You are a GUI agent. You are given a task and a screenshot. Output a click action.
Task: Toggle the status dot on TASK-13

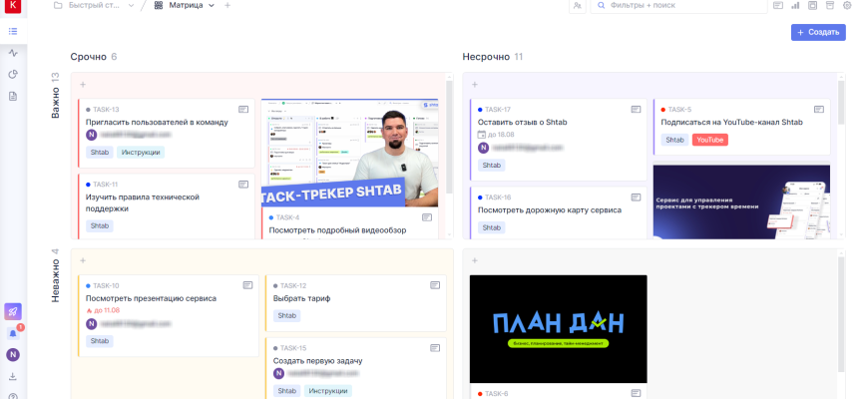click(89, 110)
